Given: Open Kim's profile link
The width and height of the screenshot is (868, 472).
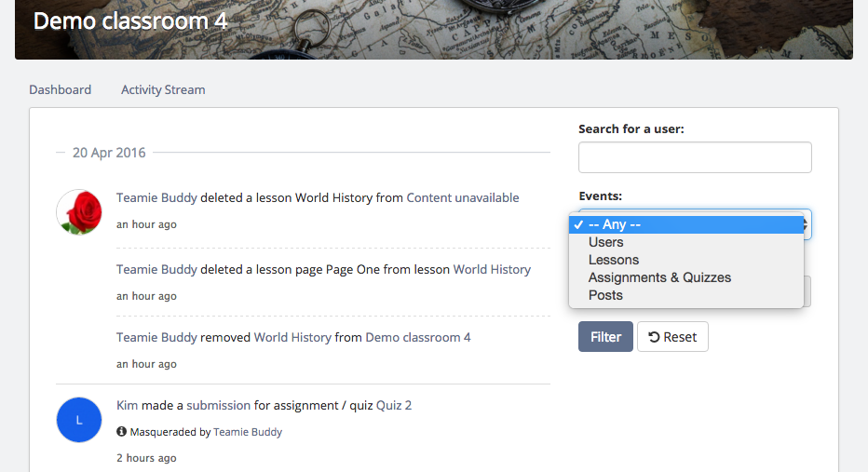Looking at the screenshot, I should (127, 406).
